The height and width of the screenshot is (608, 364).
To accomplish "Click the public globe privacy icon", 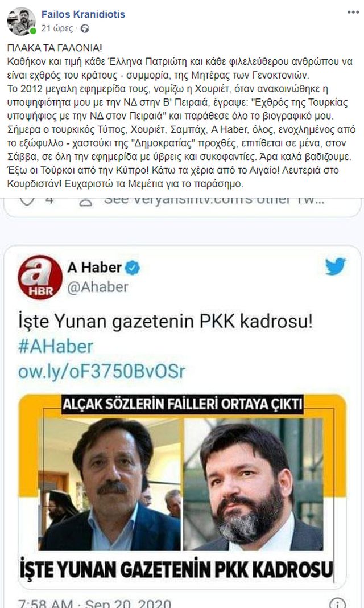I will [x=85, y=28].
